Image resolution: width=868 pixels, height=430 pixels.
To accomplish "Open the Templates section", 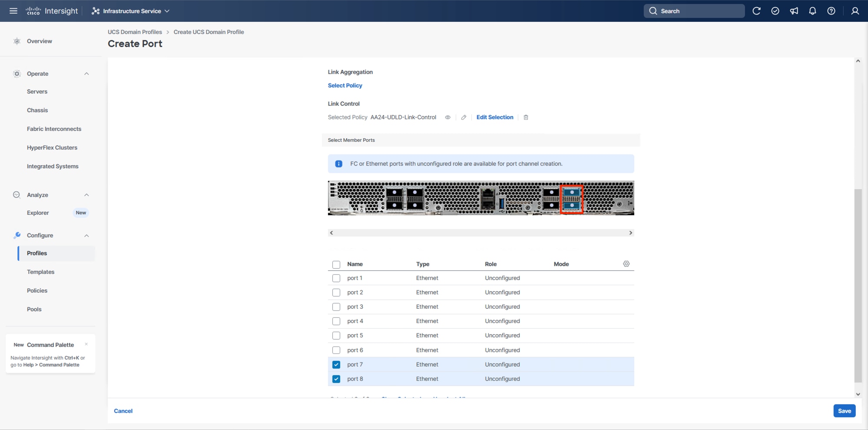I will [x=40, y=272].
